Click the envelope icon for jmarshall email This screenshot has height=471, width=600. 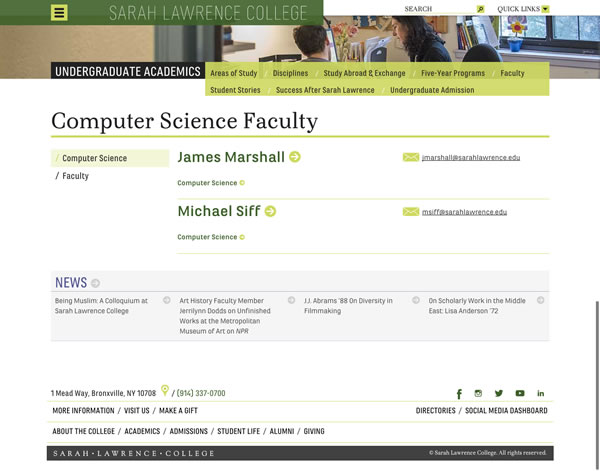click(411, 157)
